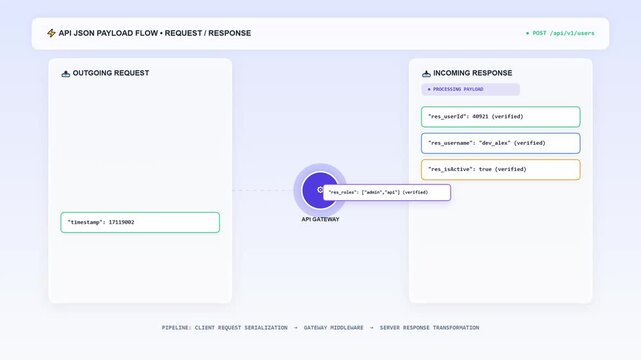Screen dimensions: 641x360
Task: Select the "res_userId": 40921 response card
Action: click(501, 116)
